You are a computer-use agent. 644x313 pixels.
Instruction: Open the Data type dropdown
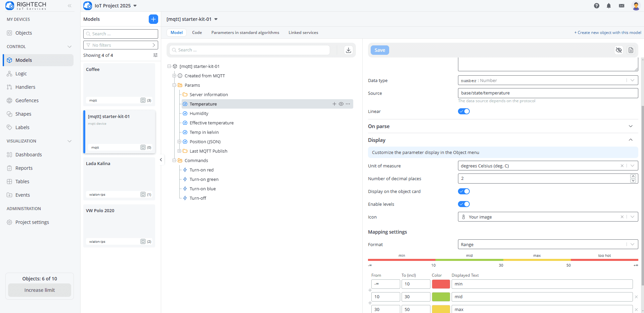(548, 80)
